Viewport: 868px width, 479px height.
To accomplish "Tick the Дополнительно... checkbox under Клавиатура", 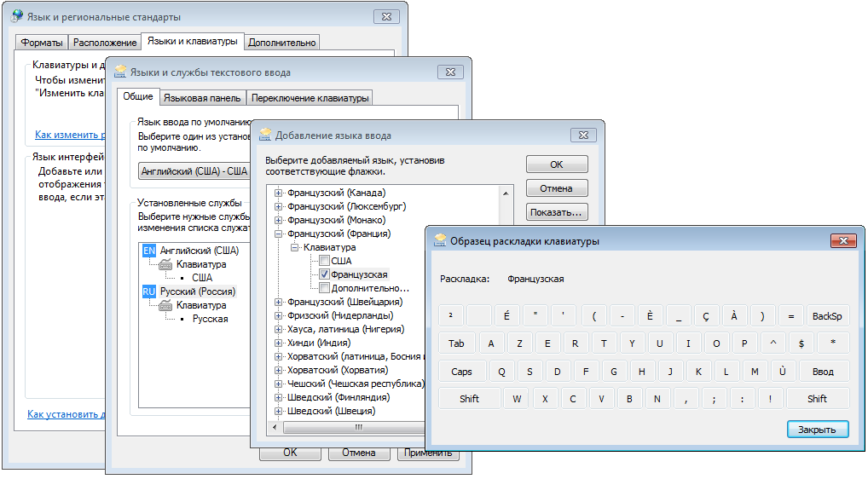I will pos(324,288).
